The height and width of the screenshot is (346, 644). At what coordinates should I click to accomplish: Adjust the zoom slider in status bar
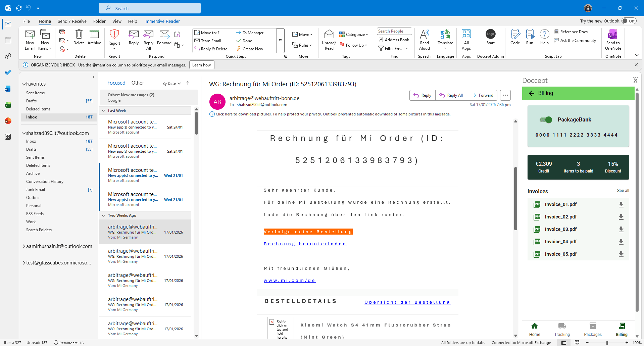tap(607, 343)
